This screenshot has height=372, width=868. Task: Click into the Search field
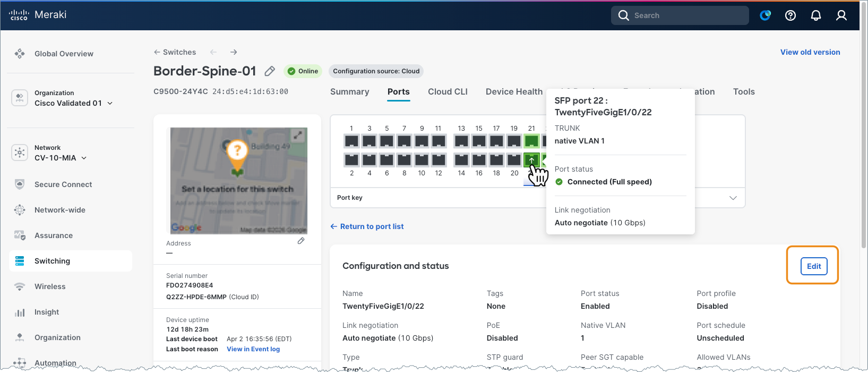click(x=680, y=15)
